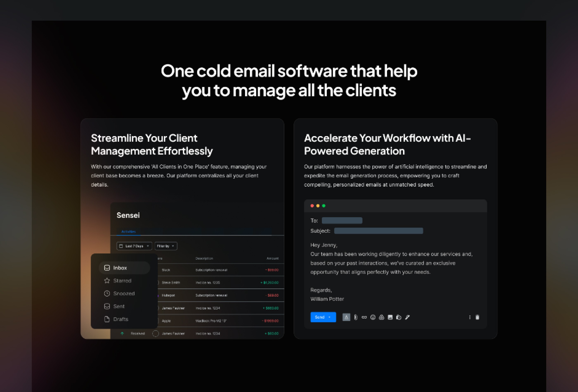Open the Last 7 Days date dropdown
This screenshot has height=392, width=578.
click(x=134, y=246)
